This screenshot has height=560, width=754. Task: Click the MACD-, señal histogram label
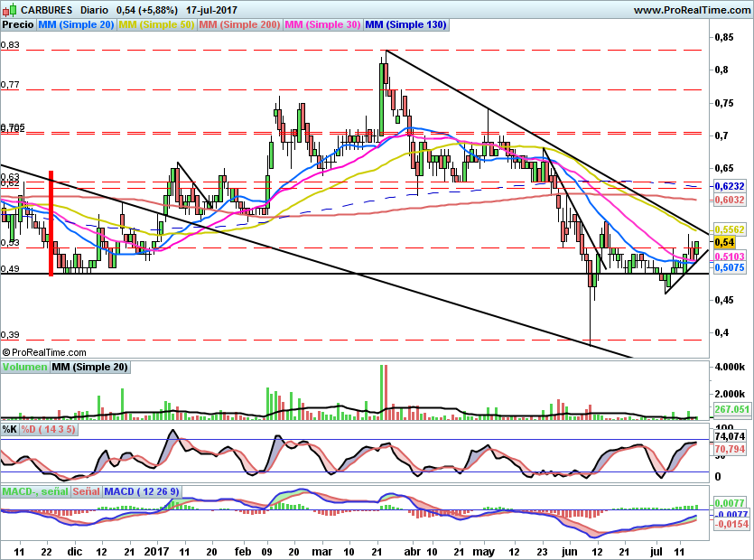pos(34,491)
